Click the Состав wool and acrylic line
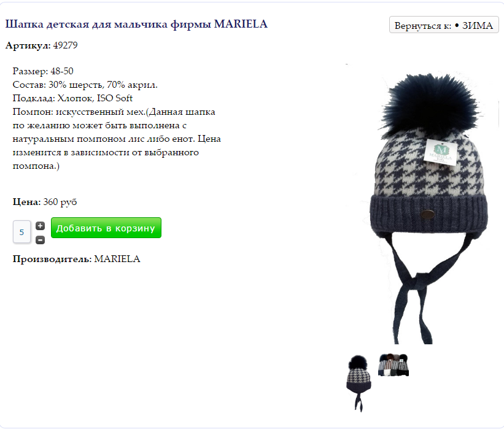The width and height of the screenshot is (504, 429). pyautogui.click(x=85, y=85)
